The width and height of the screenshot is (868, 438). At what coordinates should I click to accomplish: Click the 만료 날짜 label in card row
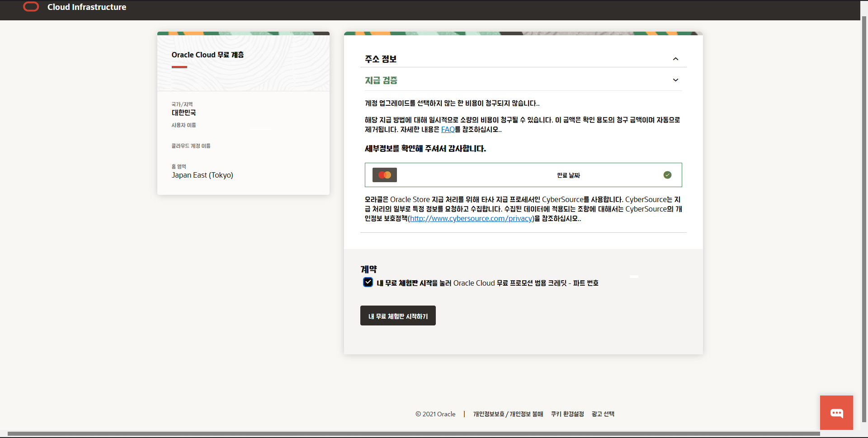(568, 175)
